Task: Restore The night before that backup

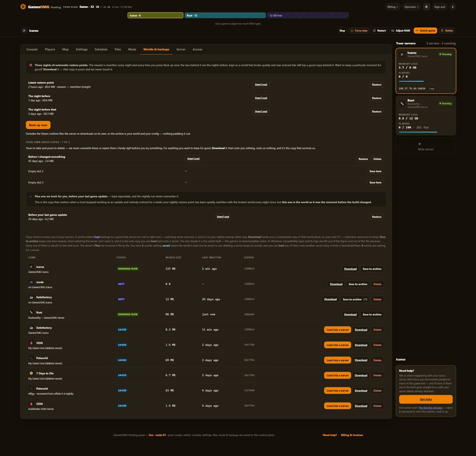Action: click(376, 111)
